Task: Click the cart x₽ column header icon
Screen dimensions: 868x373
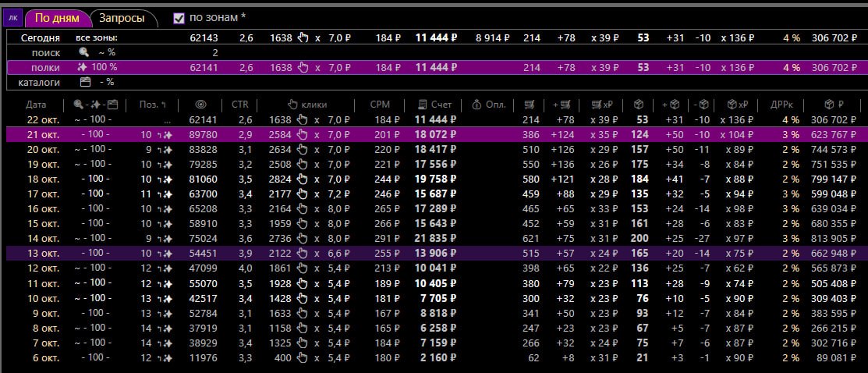Action: click(x=602, y=105)
